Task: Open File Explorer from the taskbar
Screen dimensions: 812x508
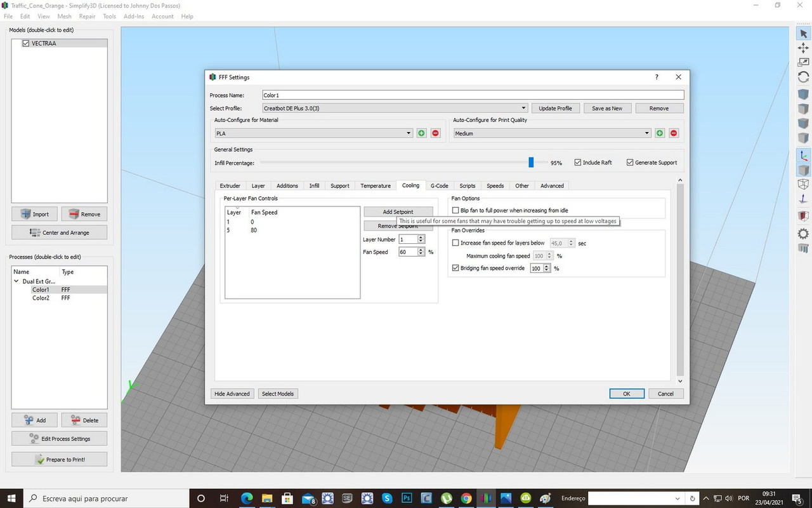Action: [267, 498]
